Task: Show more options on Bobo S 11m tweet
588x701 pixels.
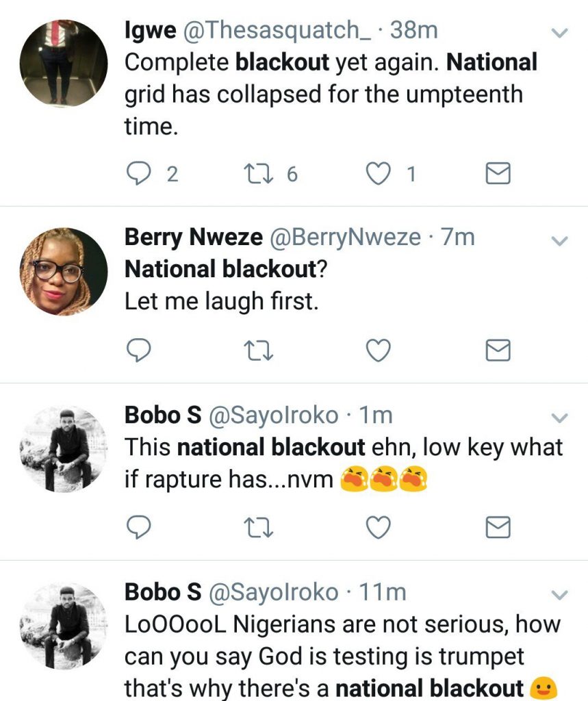Action: point(560,594)
